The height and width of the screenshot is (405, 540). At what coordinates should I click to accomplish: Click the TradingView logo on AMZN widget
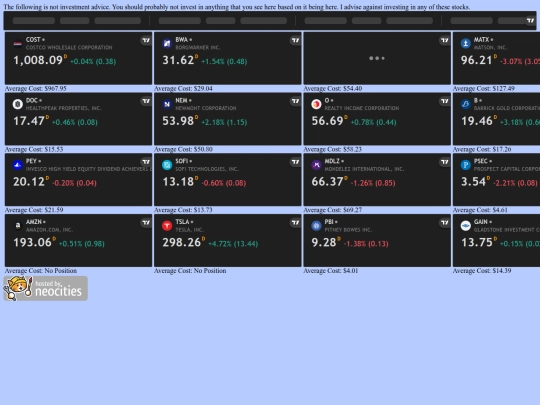(x=146, y=222)
